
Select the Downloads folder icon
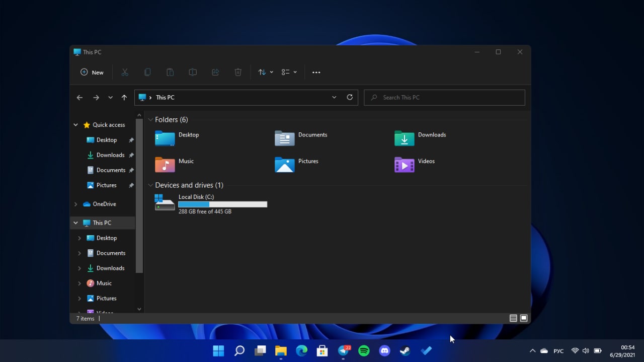(x=404, y=138)
